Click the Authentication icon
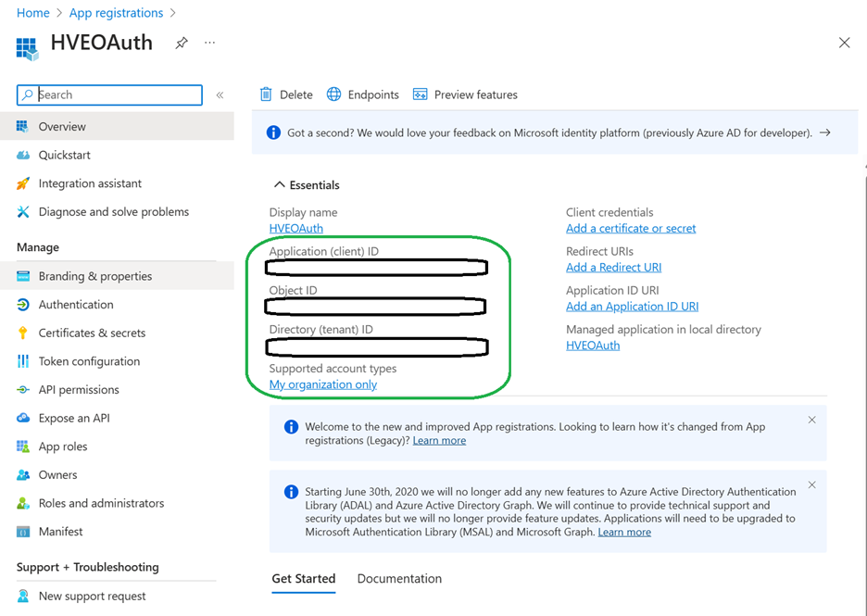 [22, 304]
